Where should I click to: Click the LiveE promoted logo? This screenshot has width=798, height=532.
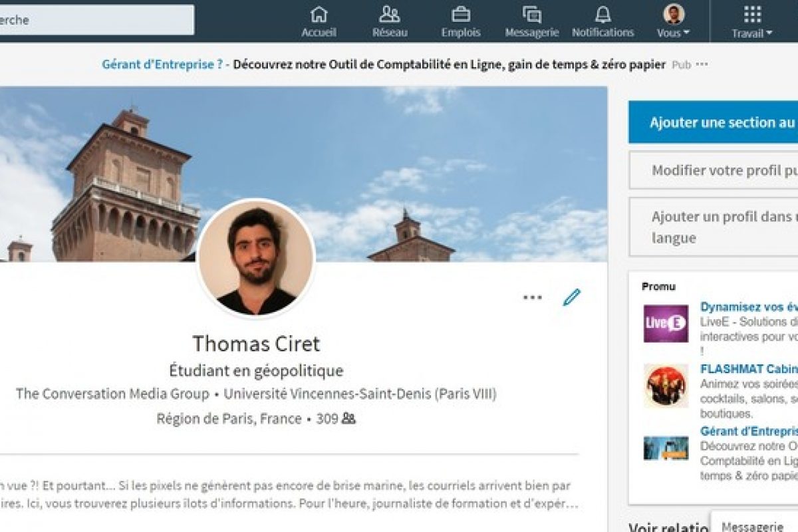click(666, 324)
